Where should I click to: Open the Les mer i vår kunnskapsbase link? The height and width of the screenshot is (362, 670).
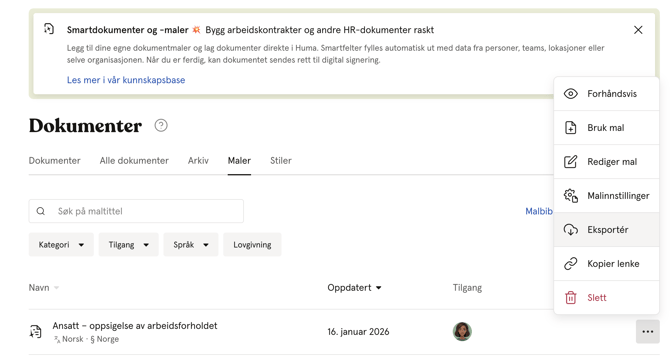126,80
